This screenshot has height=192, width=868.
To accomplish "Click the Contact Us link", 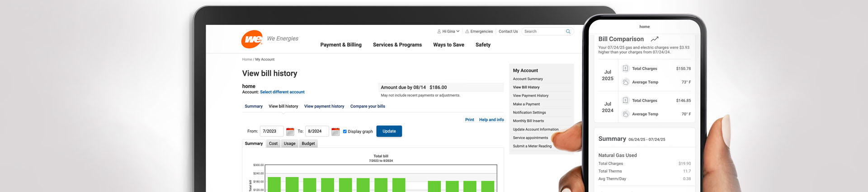I will (x=508, y=32).
